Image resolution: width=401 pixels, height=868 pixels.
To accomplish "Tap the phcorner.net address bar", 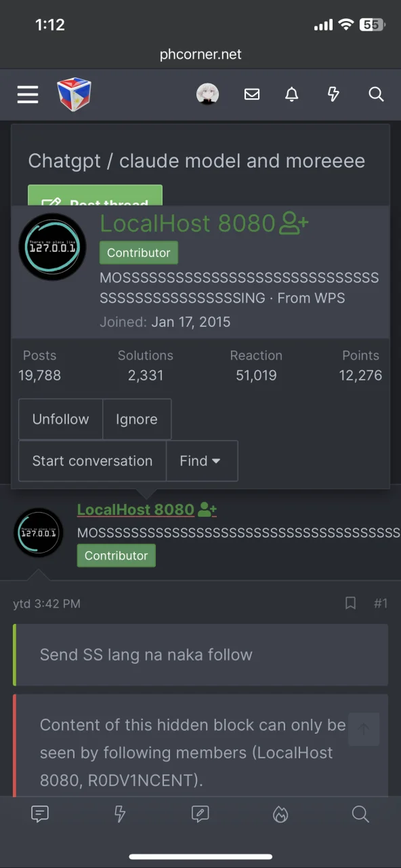I will (200, 54).
